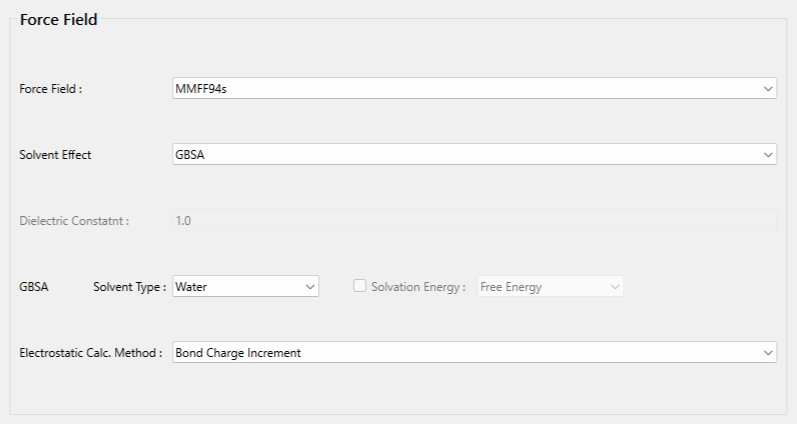Click the Electrostatic Calc. Method dropdown chevron

pyautogui.click(x=767, y=352)
